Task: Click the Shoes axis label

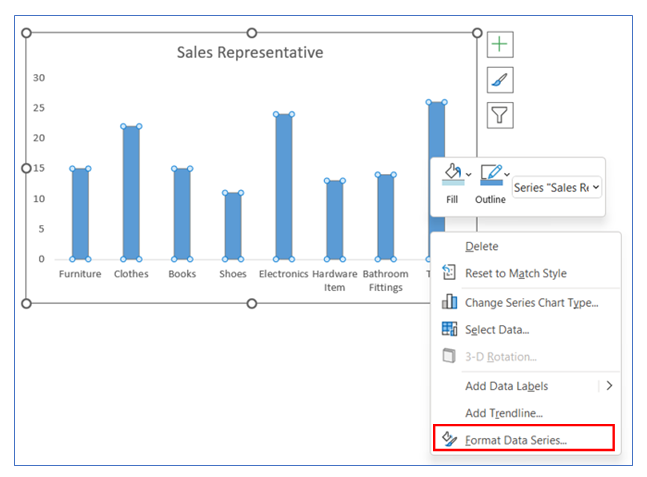Action: pos(233,274)
